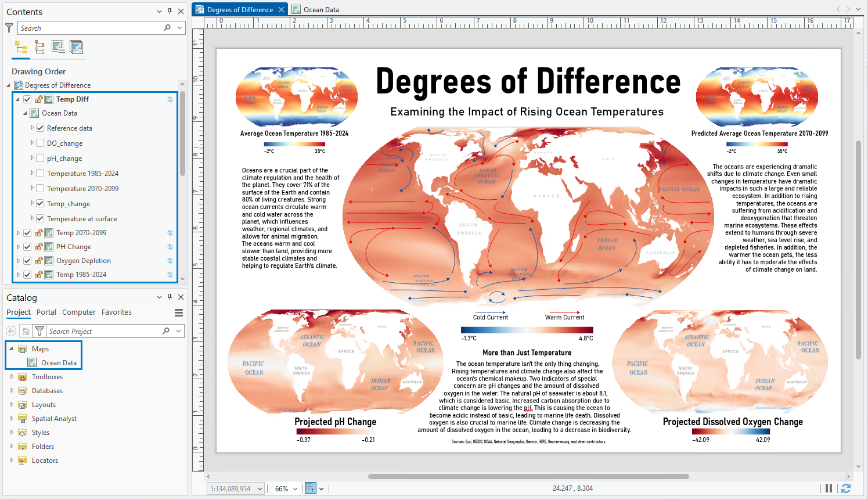This screenshot has height=500, width=868.
Task: Toggle visibility of PH Change element
Action: pos(27,247)
